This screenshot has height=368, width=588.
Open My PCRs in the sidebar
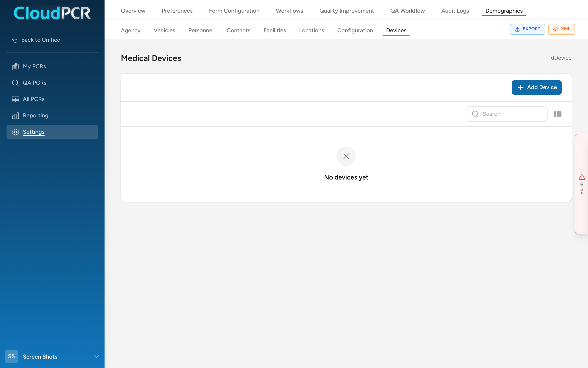(52, 66)
